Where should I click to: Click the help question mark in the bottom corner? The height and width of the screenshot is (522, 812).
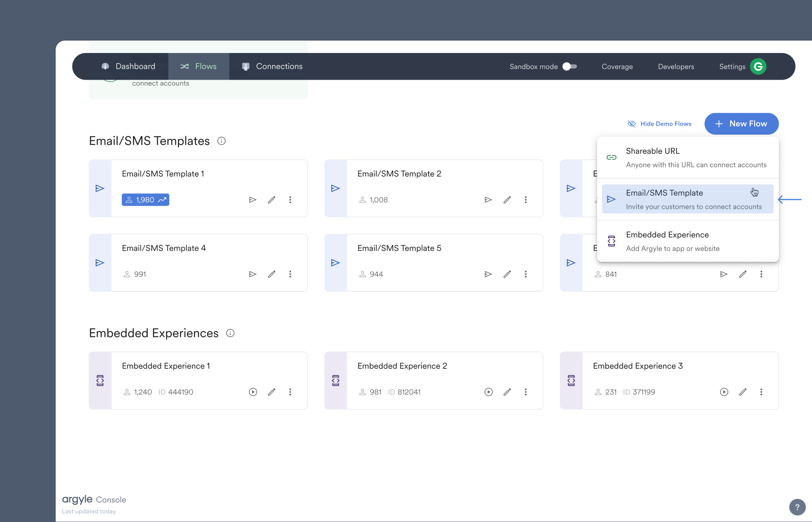[x=797, y=507]
